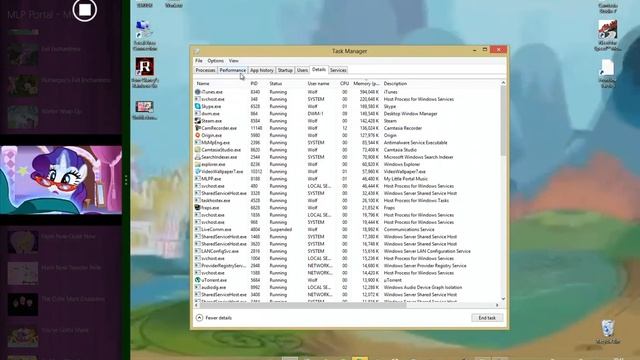The width and height of the screenshot is (640, 360).
Task: Click the vertical scrollbar thumb in Task Manager
Action: (503, 121)
